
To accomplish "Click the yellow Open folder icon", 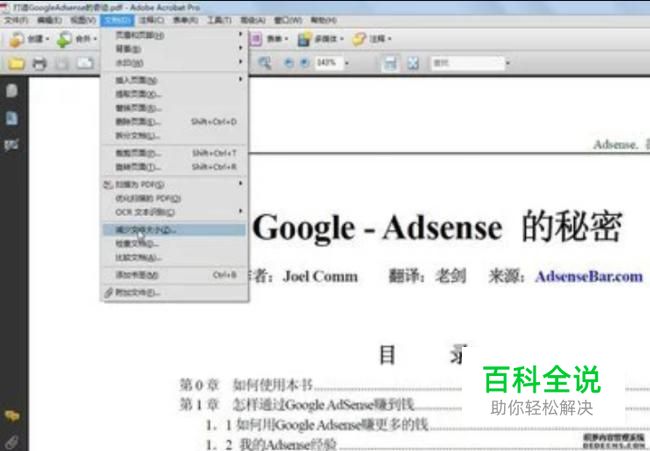I will 16,64.
